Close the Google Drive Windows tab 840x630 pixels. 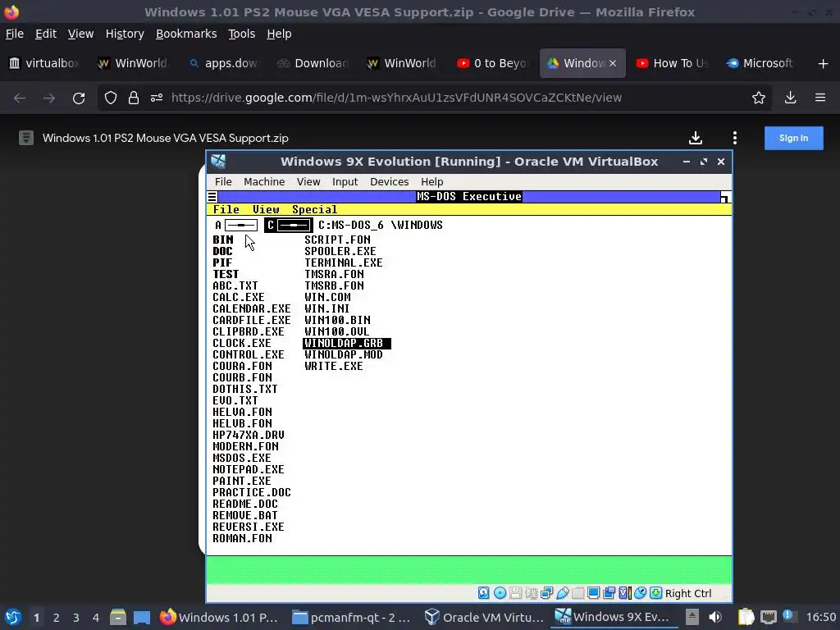click(612, 63)
